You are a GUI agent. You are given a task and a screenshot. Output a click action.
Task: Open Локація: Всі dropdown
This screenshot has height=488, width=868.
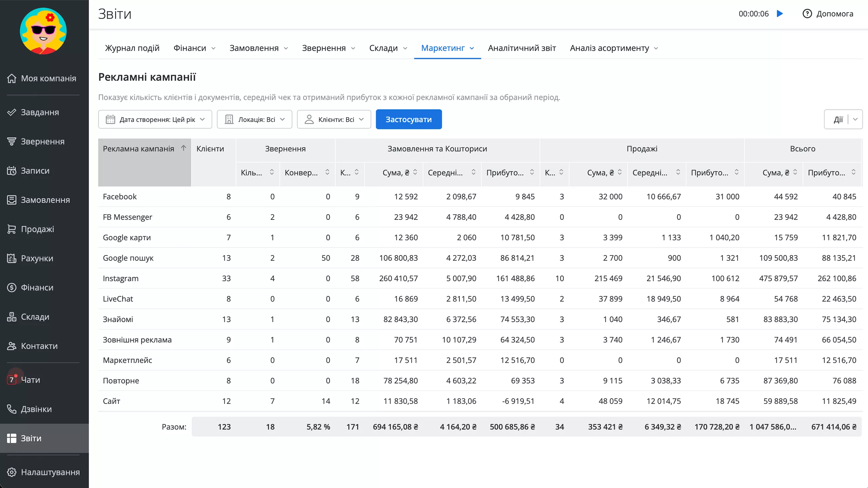254,119
